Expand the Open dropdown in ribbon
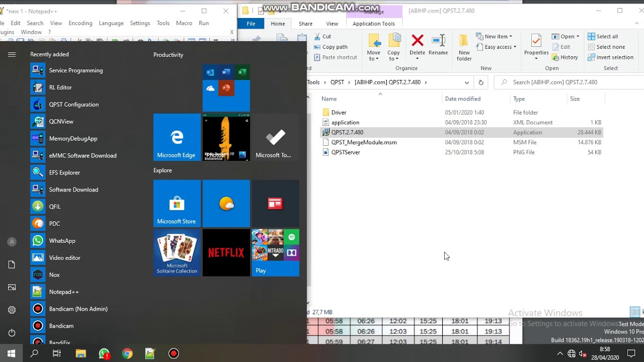Viewport: 644px width, 362px height. coord(566,36)
